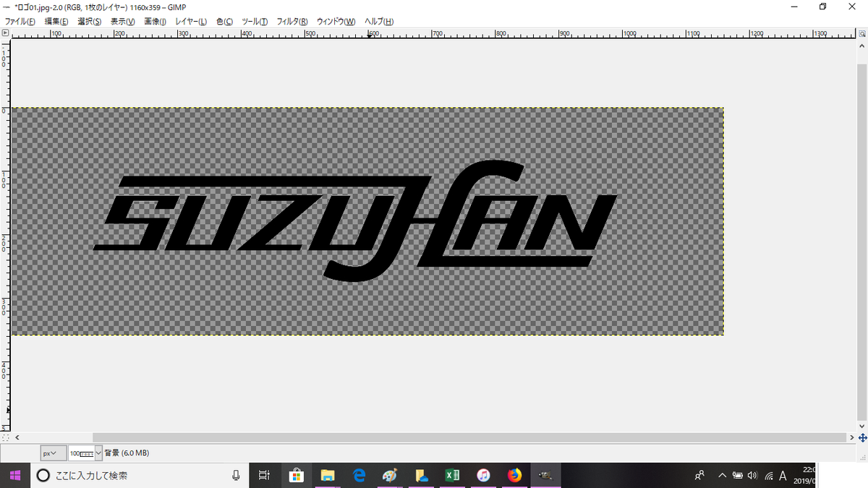Open the ヘルプ(H) menu
The image size is (868, 488).
[379, 22]
